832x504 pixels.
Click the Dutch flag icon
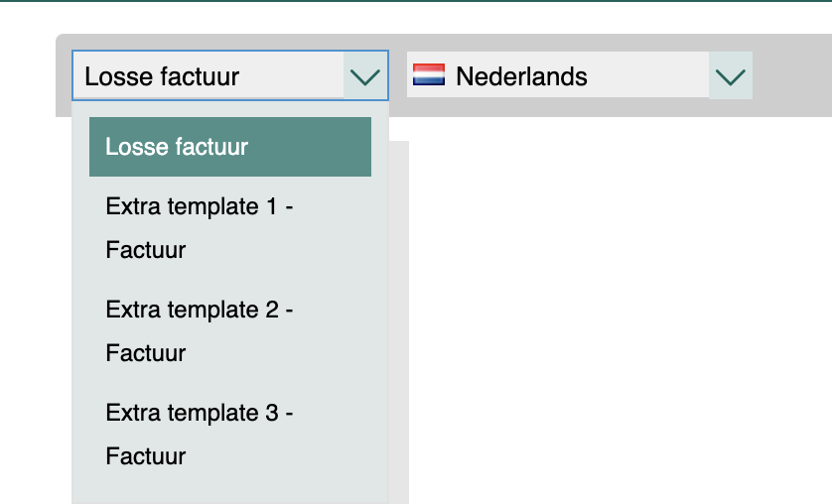coord(429,74)
